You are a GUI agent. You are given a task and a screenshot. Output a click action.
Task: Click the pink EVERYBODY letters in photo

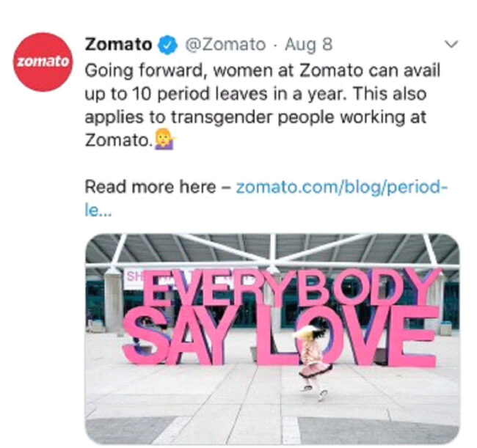291,288
